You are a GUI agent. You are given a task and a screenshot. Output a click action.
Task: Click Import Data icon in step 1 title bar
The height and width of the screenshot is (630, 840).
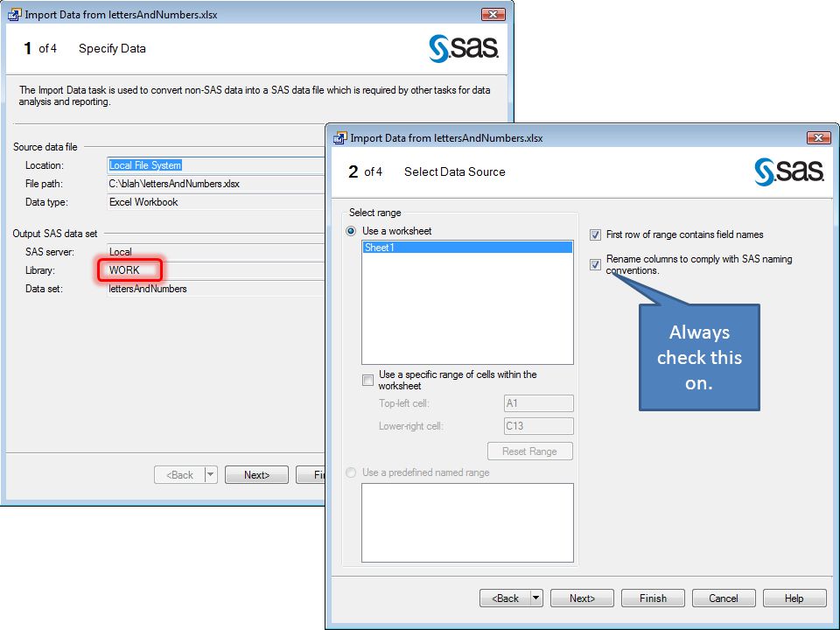coord(15,15)
